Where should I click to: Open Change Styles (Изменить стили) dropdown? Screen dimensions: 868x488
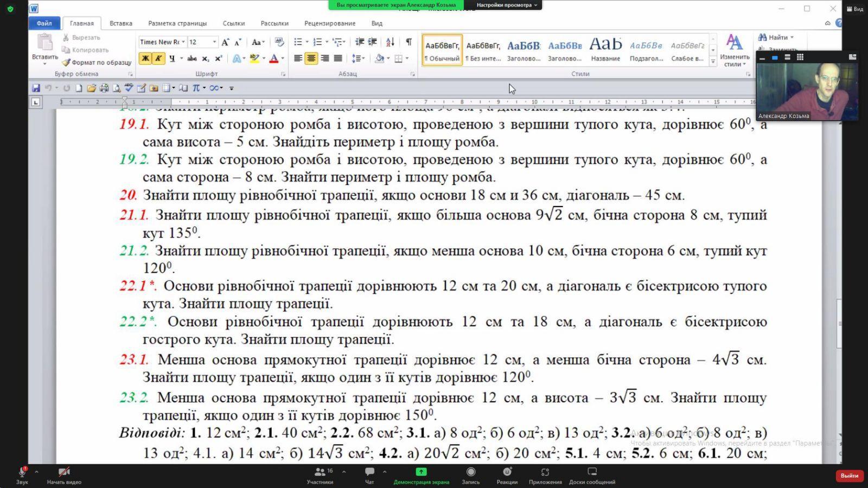click(735, 50)
